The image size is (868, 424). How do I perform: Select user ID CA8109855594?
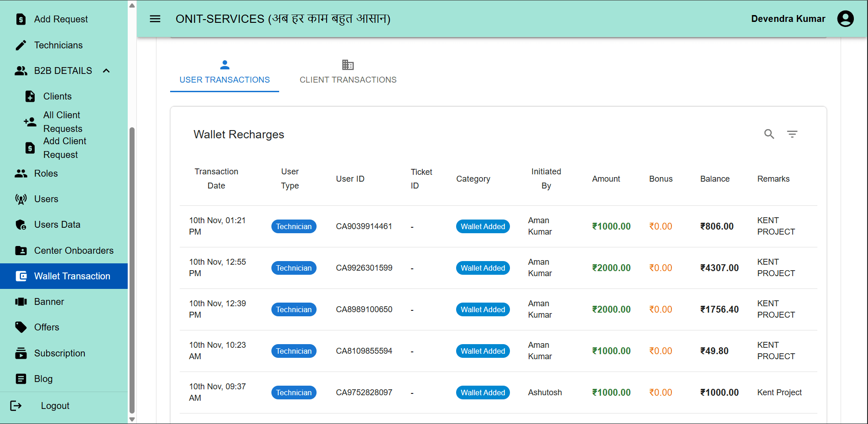tap(364, 351)
